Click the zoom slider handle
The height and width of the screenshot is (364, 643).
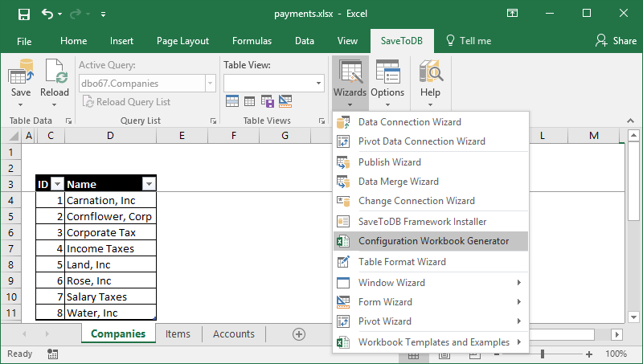(543, 354)
